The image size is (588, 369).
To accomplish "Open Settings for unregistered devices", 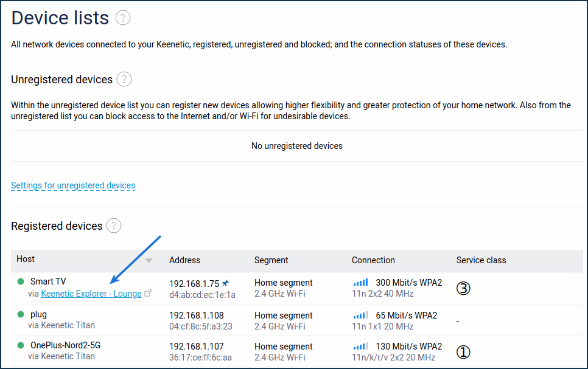I will coord(73,185).
